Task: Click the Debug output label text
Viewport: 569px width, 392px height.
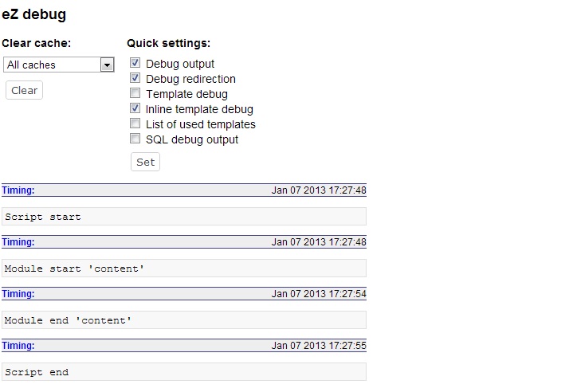Action: coord(180,64)
